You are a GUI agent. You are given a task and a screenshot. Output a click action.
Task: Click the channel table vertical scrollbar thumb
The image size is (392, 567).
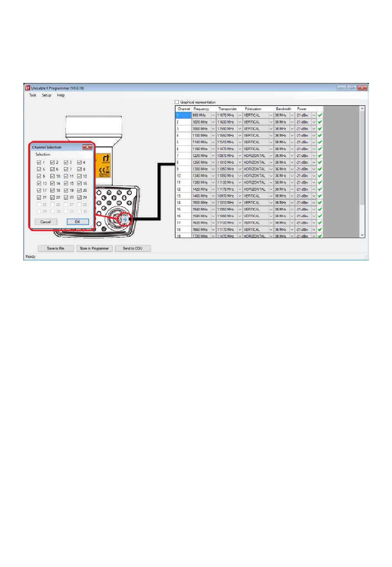pyautogui.click(x=362, y=158)
